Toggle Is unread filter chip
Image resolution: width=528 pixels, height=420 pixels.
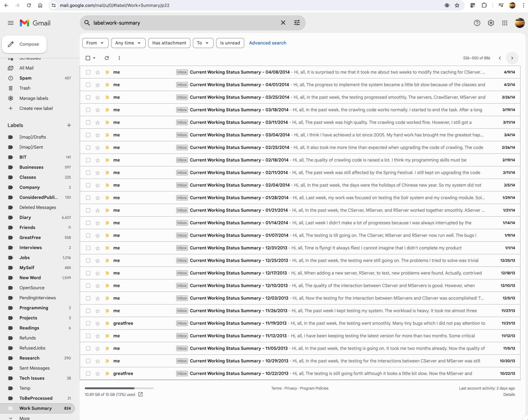[x=230, y=43]
